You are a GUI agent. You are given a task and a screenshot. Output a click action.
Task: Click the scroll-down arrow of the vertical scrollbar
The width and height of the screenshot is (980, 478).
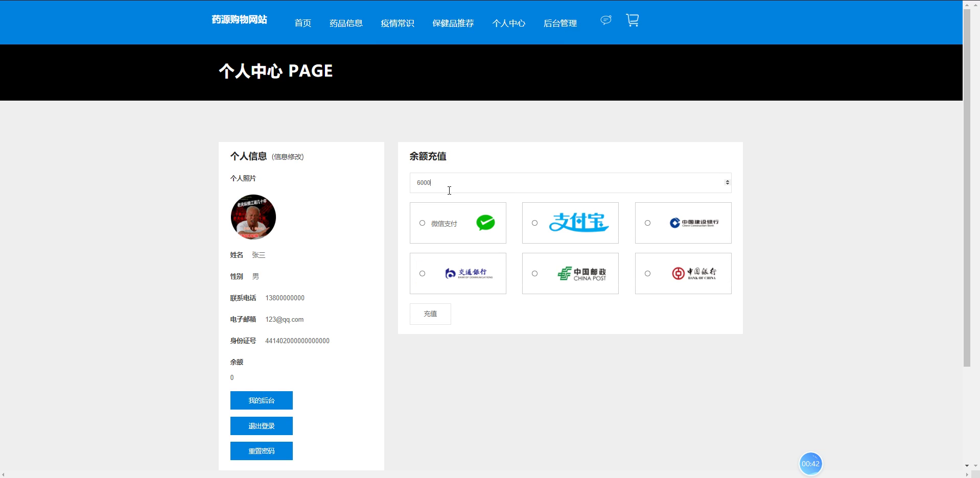point(966,466)
